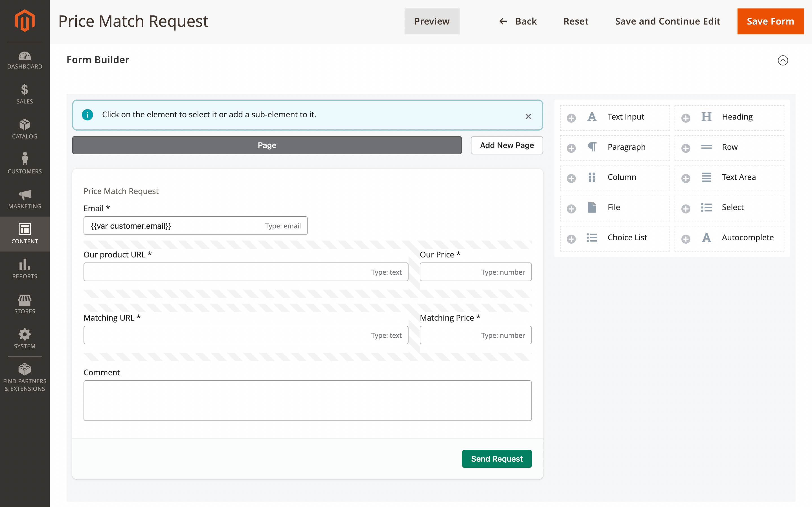Viewport: 812px width, 507px height.
Task: Click the Add New Page button
Action: click(506, 145)
